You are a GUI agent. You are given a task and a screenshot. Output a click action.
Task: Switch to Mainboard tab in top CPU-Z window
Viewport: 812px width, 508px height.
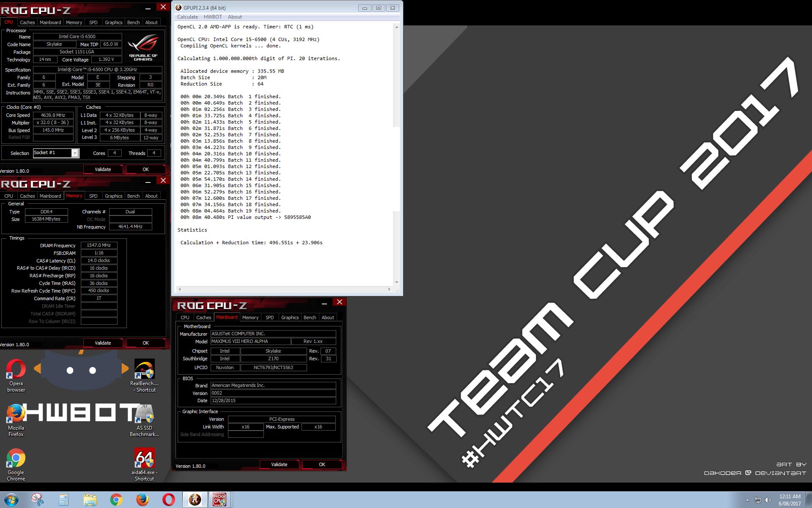point(50,22)
